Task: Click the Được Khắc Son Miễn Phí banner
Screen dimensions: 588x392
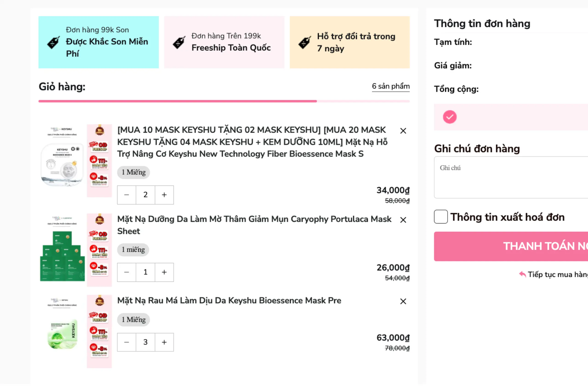Action: pos(99,42)
